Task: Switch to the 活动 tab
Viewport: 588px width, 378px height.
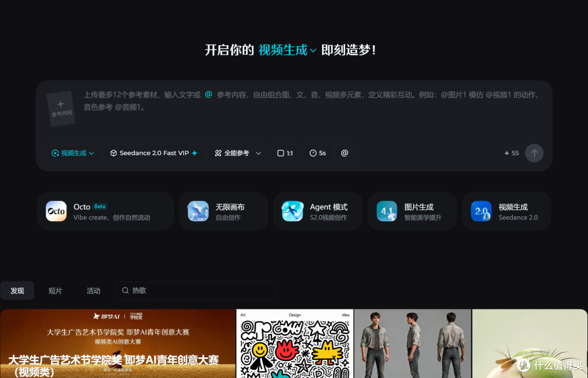Action: click(94, 291)
